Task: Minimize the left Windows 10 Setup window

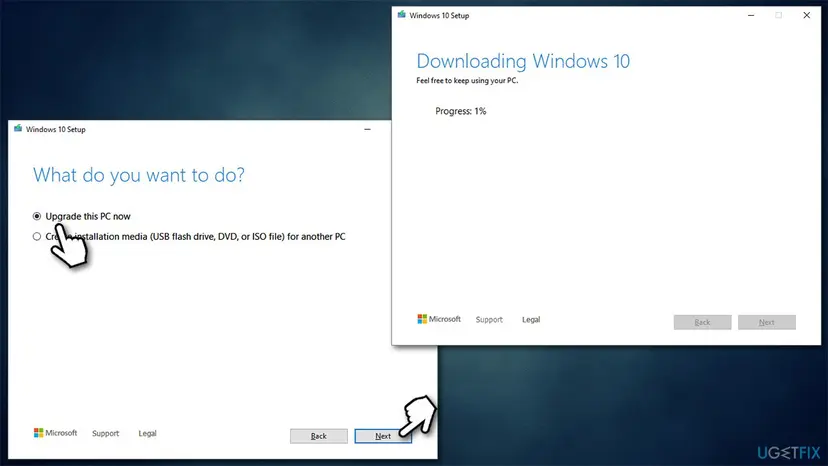Action: click(x=367, y=129)
